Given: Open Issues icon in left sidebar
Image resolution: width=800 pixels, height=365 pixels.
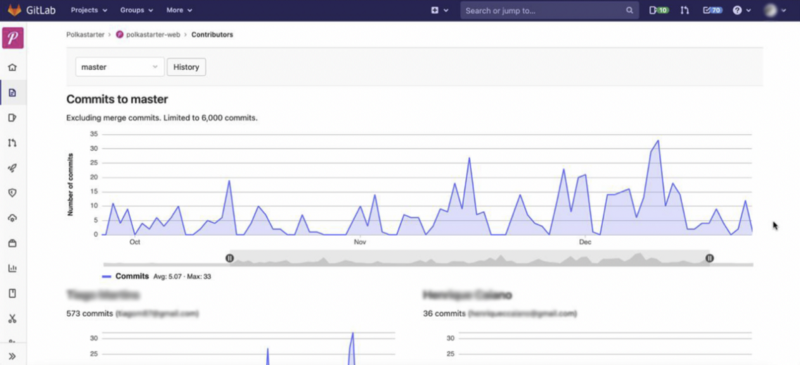Looking at the screenshot, I should pos(13,117).
